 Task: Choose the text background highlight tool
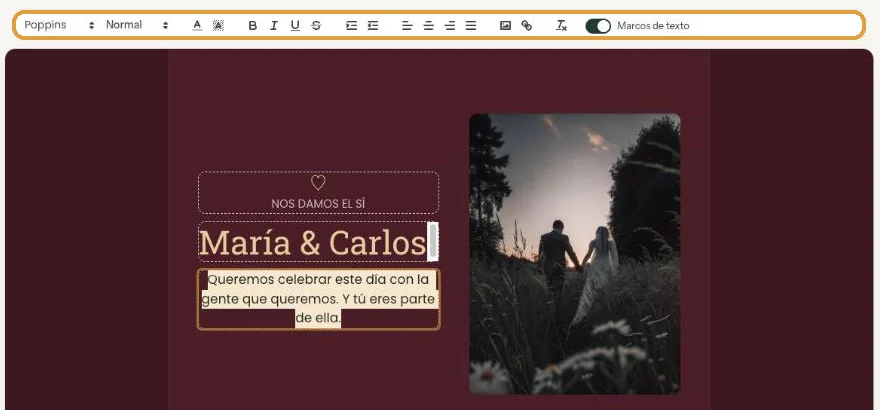pyautogui.click(x=218, y=25)
